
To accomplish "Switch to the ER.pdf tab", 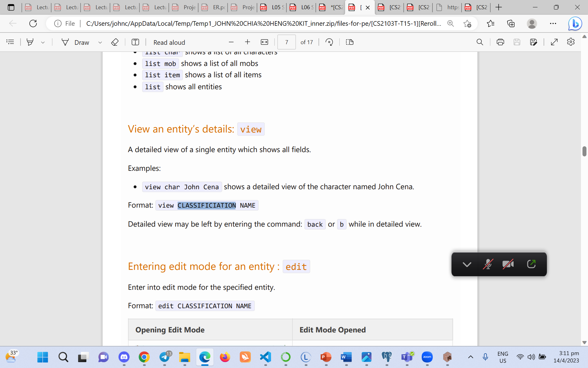I will coord(215,7).
